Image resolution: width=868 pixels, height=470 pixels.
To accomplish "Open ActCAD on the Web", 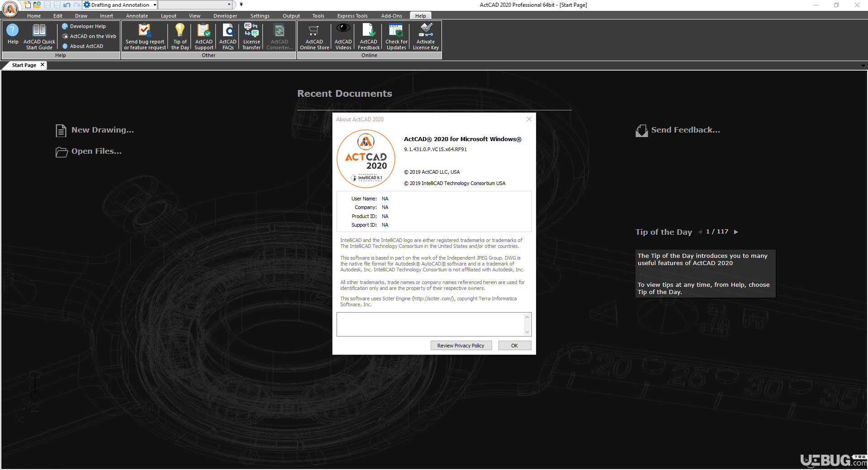I will tap(89, 36).
